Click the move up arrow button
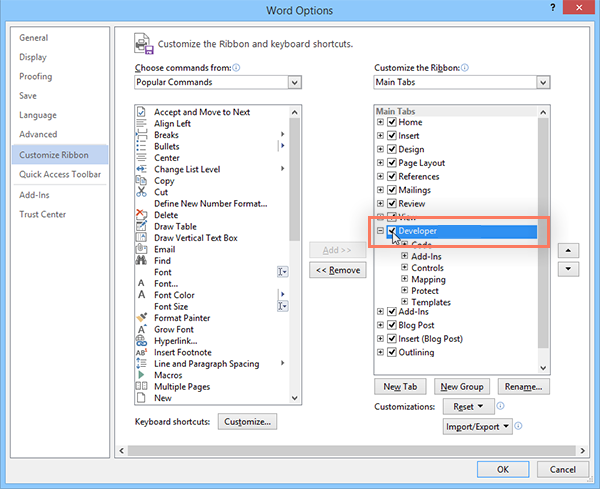Screen dimensions: 600x489 click(567, 250)
